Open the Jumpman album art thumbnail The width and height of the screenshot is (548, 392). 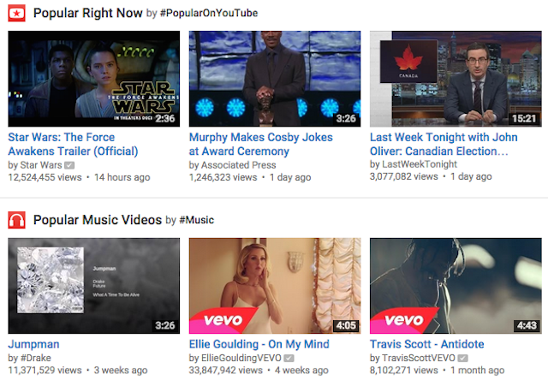pos(94,286)
